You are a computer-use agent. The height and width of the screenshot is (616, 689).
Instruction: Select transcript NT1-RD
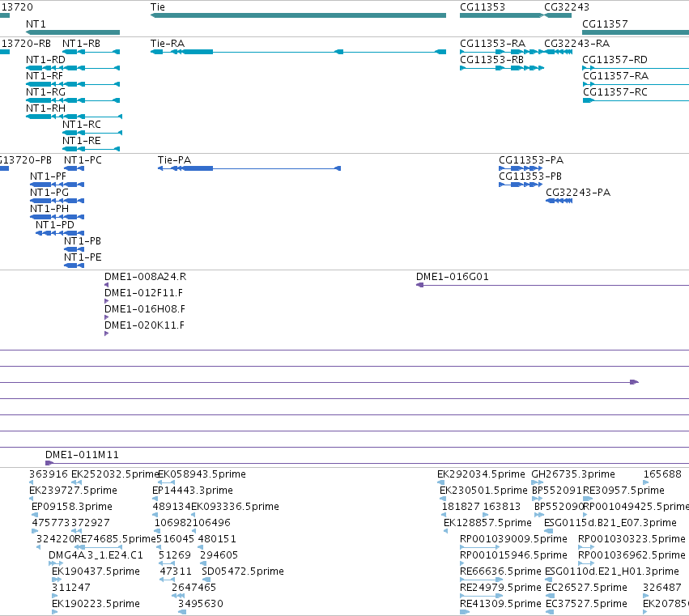pos(73,68)
